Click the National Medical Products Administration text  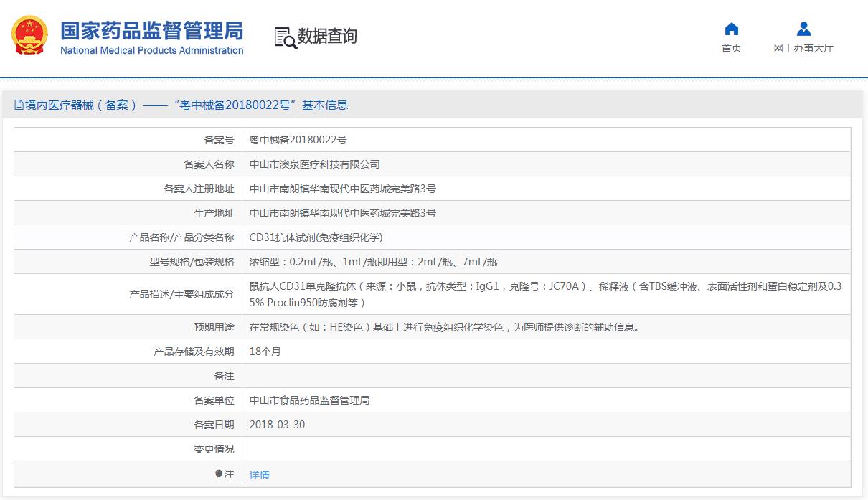pyautogui.click(x=152, y=50)
